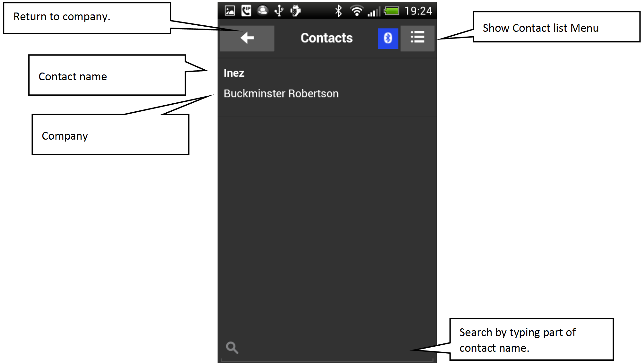The width and height of the screenshot is (644, 363).
Task: Tap the phone call notification icon
Action: (x=246, y=11)
